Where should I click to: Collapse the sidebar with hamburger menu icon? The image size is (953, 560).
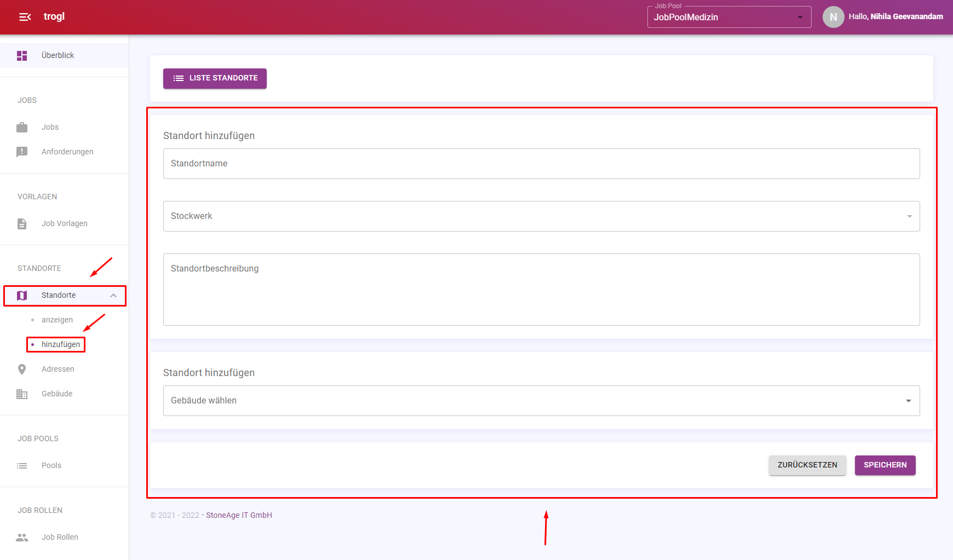[25, 17]
